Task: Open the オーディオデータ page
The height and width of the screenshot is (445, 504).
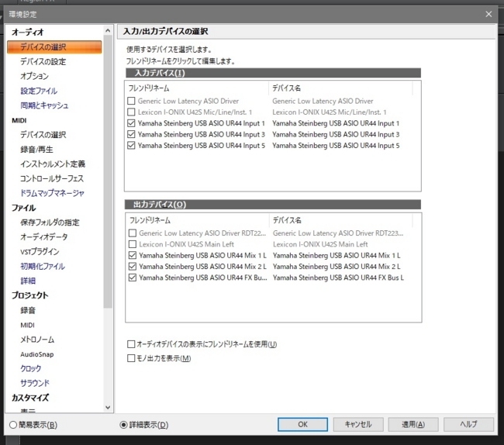Action: [x=44, y=236]
